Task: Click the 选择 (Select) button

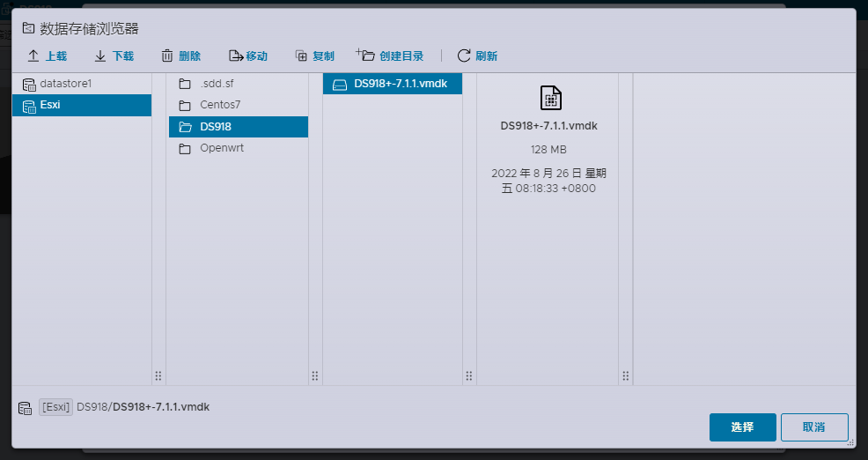Action: point(742,427)
